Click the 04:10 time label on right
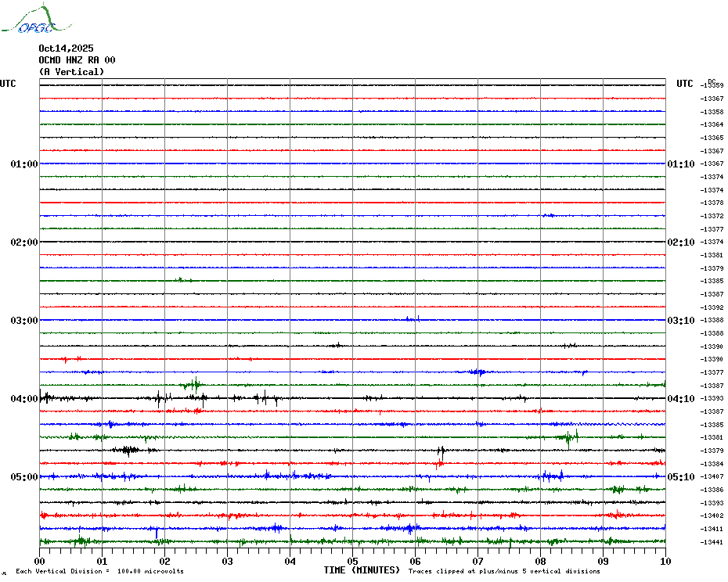 [x=680, y=399]
